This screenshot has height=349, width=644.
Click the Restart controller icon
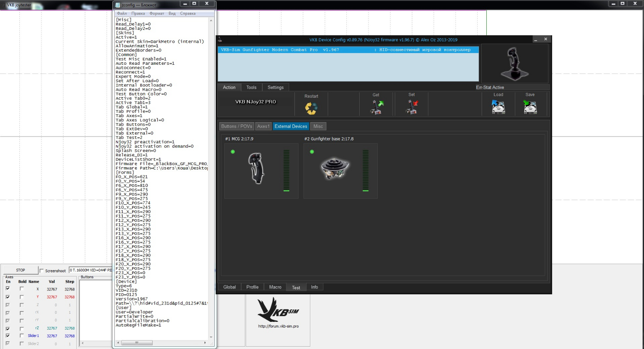tap(311, 108)
